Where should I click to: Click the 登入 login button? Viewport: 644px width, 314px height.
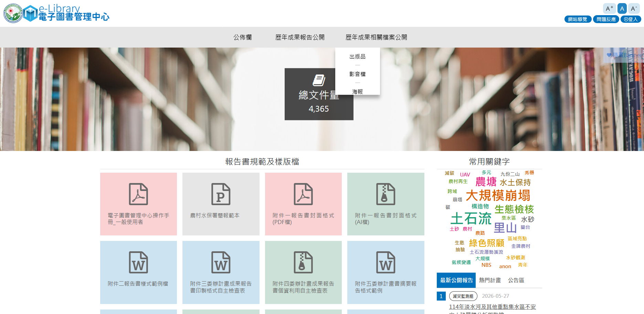point(631,19)
